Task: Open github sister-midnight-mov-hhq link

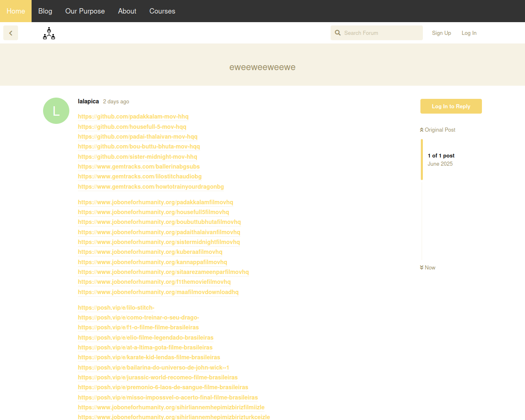Action: click(x=137, y=157)
